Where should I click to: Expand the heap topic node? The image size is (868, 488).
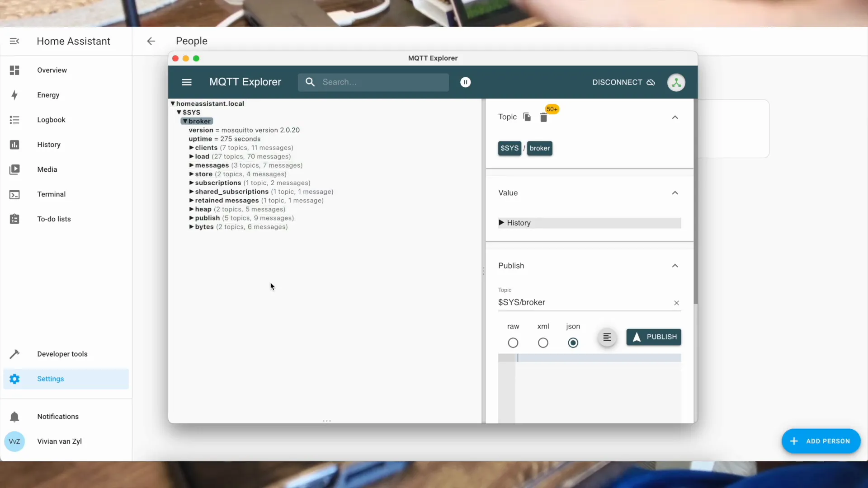[x=191, y=209]
